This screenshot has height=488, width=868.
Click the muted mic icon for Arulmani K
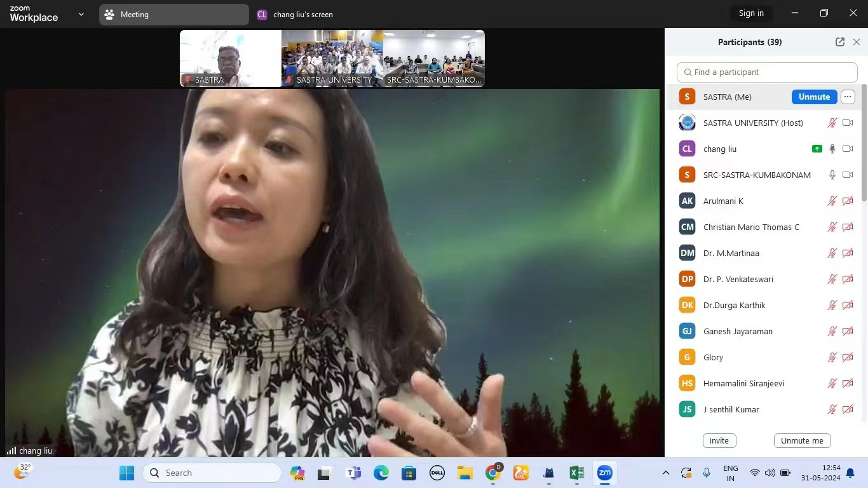(832, 201)
